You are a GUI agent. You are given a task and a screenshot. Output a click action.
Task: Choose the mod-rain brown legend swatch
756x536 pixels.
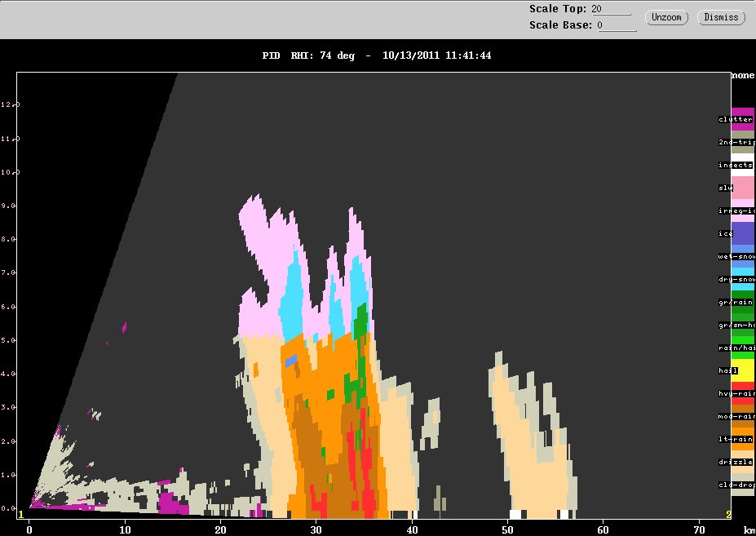click(x=743, y=416)
